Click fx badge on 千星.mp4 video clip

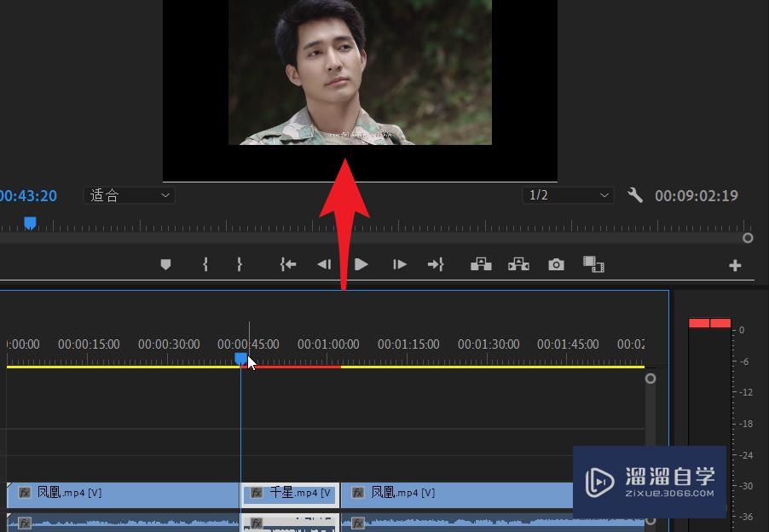click(x=257, y=493)
